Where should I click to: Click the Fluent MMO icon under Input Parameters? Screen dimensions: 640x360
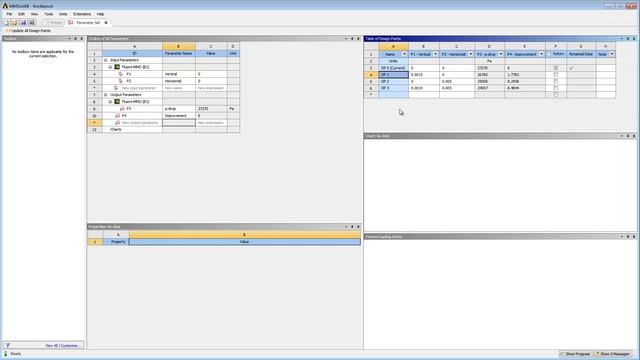point(117,67)
